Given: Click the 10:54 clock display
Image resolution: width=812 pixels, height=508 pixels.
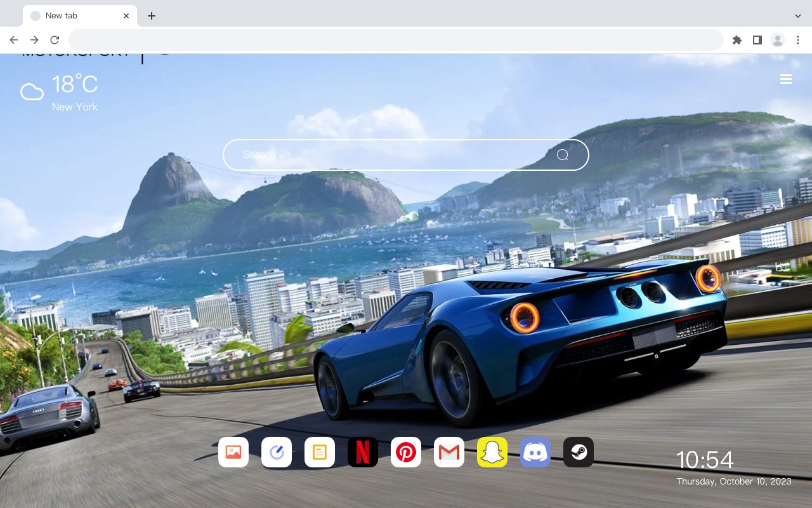Looking at the screenshot, I should (x=705, y=460).
